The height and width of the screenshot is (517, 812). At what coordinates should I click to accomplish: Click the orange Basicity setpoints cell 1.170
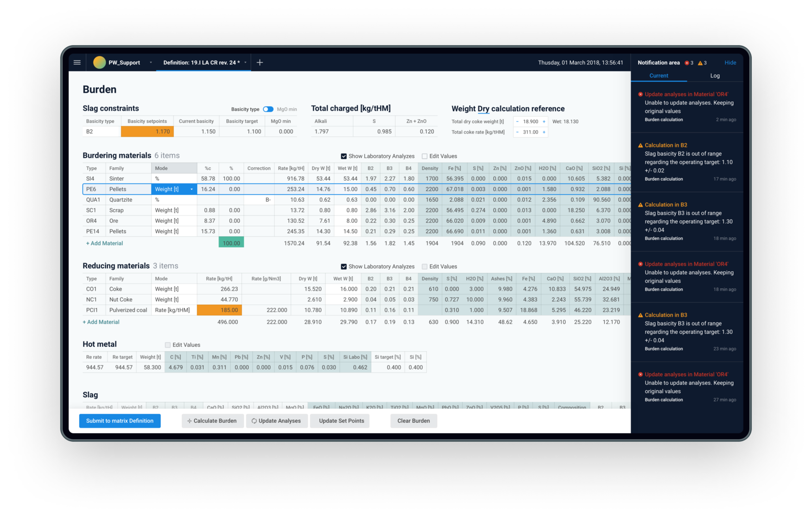(147, 132)
